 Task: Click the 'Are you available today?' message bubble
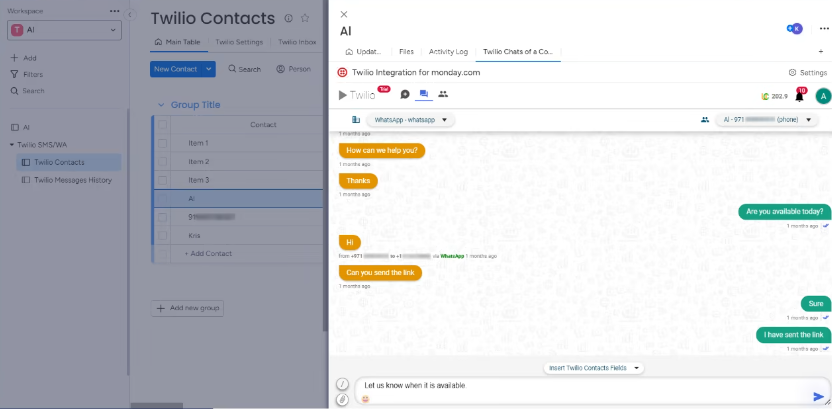784,211
